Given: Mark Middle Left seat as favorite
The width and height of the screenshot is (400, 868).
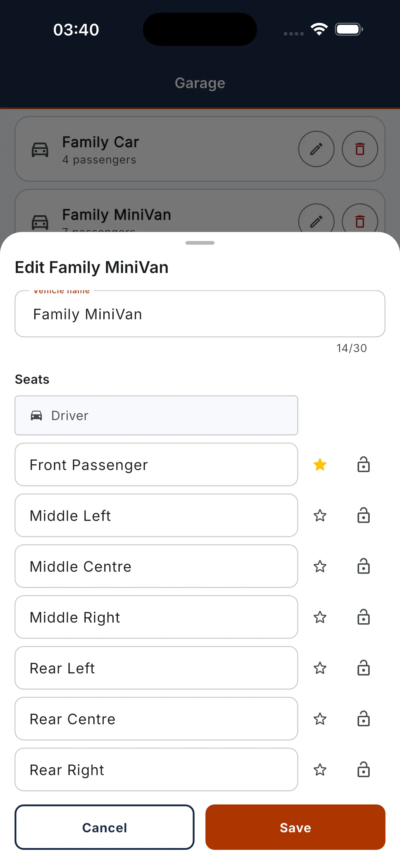Looking at the screenshot, I should click(x=320, y=515).
